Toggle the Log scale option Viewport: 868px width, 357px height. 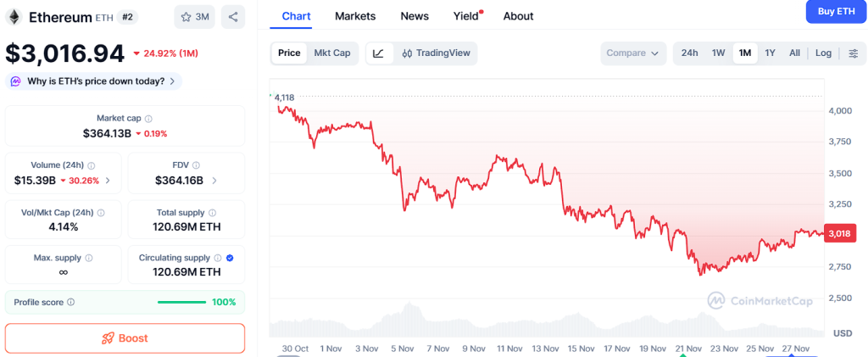pyautogui.click(x=823, y=53)
